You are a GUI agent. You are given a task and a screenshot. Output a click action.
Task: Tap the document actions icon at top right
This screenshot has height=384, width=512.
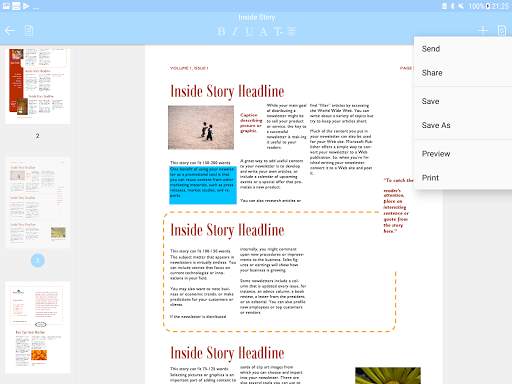(x=502, y=30)
